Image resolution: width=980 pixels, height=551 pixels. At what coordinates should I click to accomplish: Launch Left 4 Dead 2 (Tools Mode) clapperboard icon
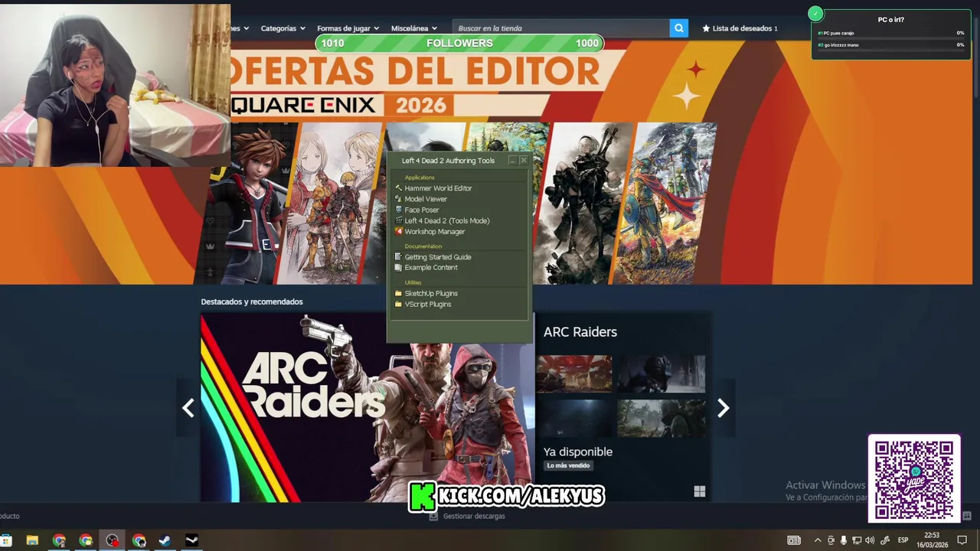pos(398,220)
